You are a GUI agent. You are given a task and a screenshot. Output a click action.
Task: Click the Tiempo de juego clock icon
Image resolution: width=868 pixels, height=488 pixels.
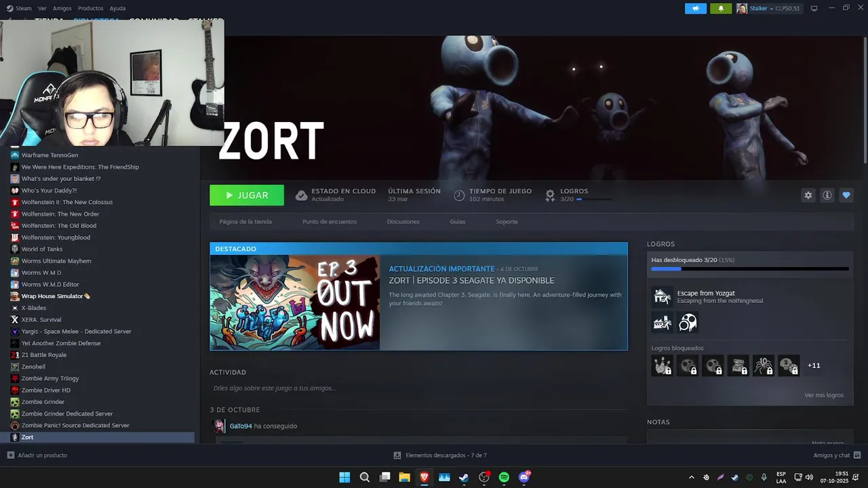[459, 195]
